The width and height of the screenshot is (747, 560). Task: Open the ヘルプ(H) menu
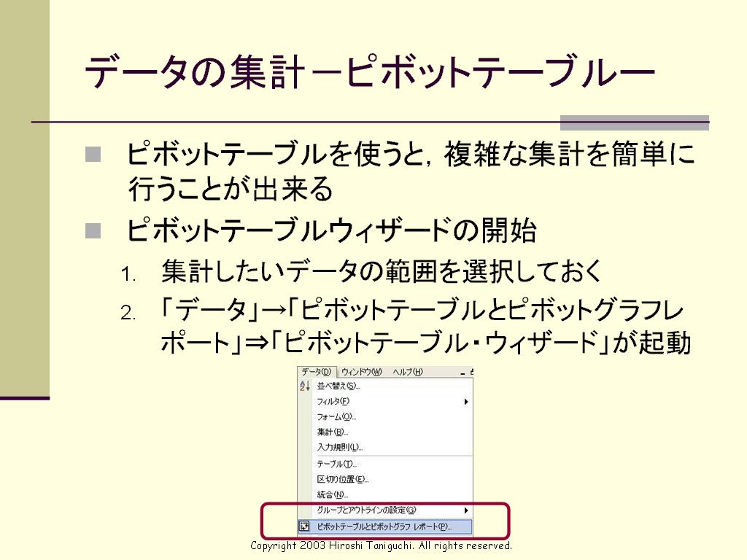[x=408, y=372]
